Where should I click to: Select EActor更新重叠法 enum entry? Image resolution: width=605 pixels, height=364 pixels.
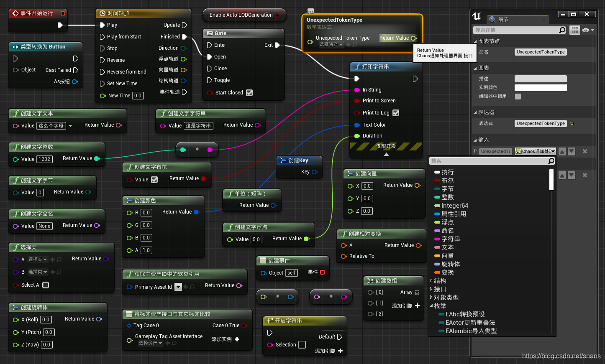pos(470,323)
